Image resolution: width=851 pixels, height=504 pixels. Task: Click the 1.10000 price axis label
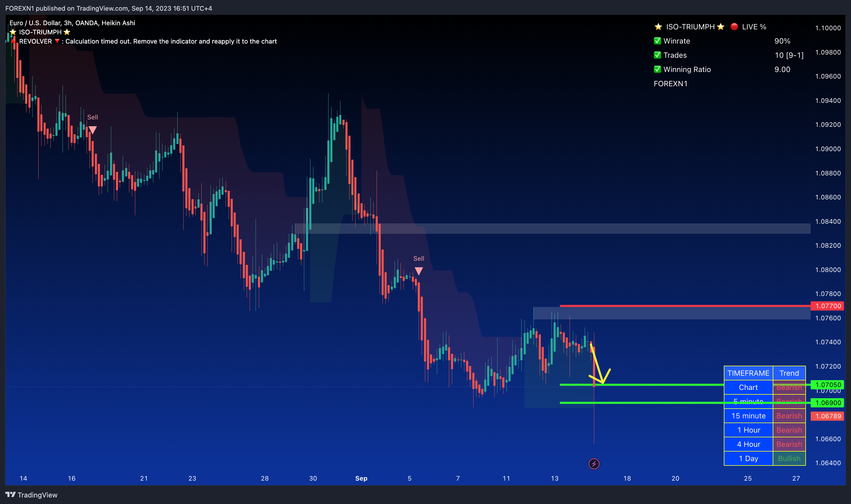point(828,28)
